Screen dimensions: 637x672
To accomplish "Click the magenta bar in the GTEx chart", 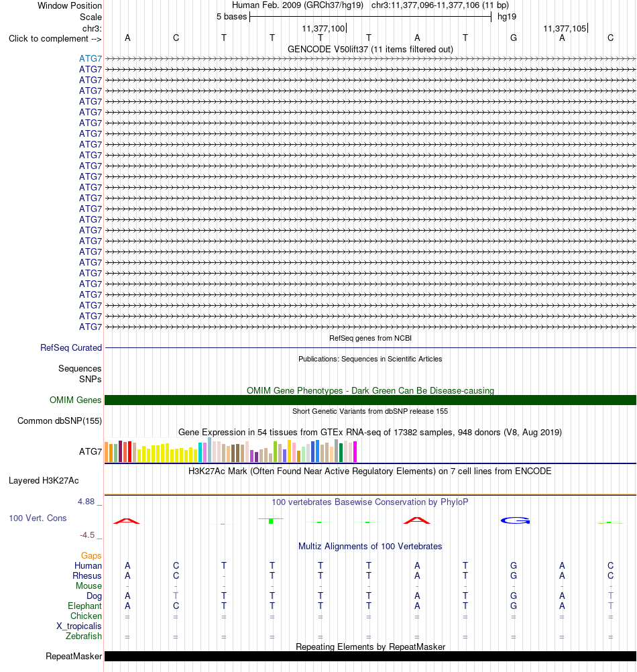I will point(355,451).
